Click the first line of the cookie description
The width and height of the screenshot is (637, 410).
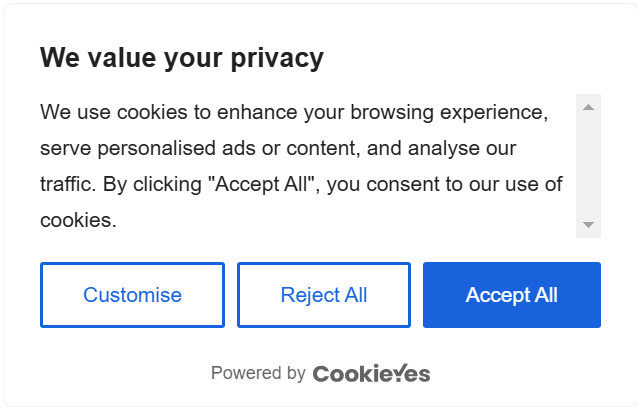(294, 112)
